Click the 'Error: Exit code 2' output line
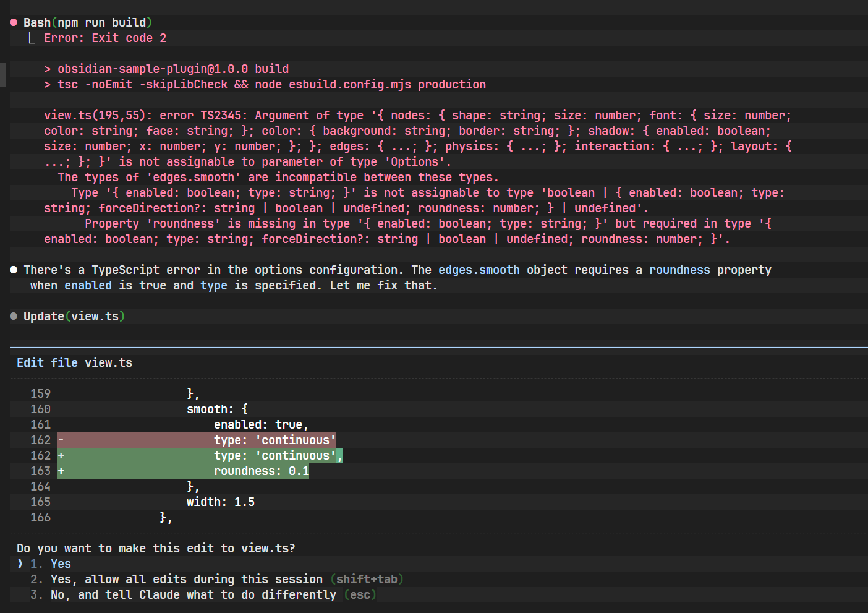The height and width of the screenshot is (613, 868). tap(105, 38)
